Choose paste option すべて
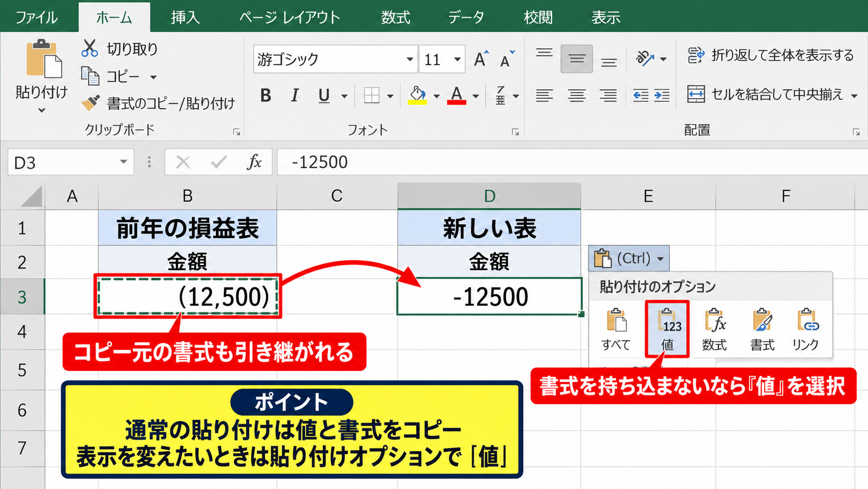The image size is (868, 489). coord(616,329)
